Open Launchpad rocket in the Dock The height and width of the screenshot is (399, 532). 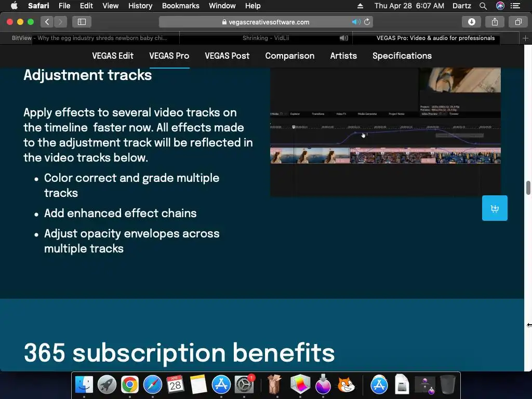click(x=107, y=385)
